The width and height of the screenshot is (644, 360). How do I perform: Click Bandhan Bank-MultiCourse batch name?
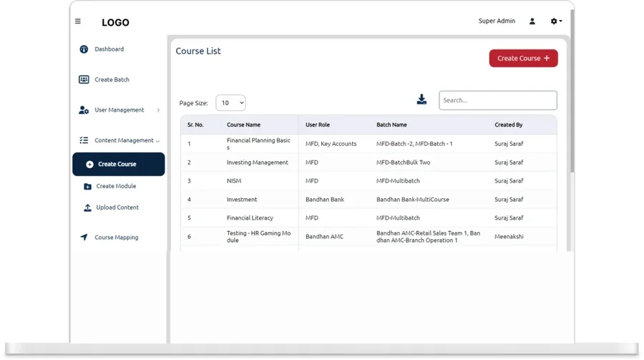point(413,200)
